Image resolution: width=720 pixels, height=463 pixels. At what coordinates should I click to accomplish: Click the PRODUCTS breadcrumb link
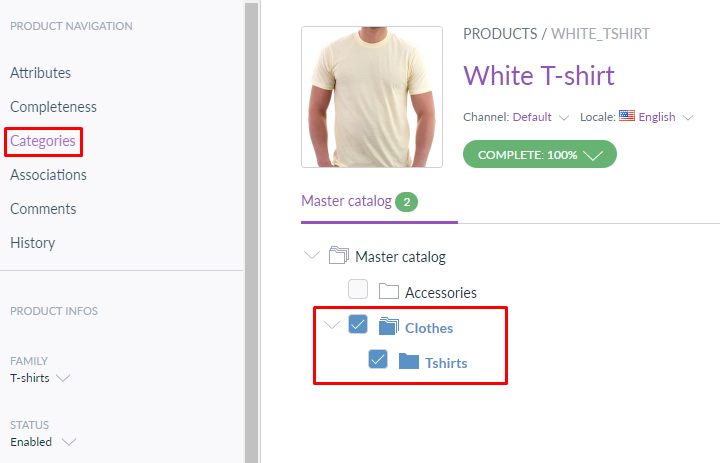coord(500,34)
